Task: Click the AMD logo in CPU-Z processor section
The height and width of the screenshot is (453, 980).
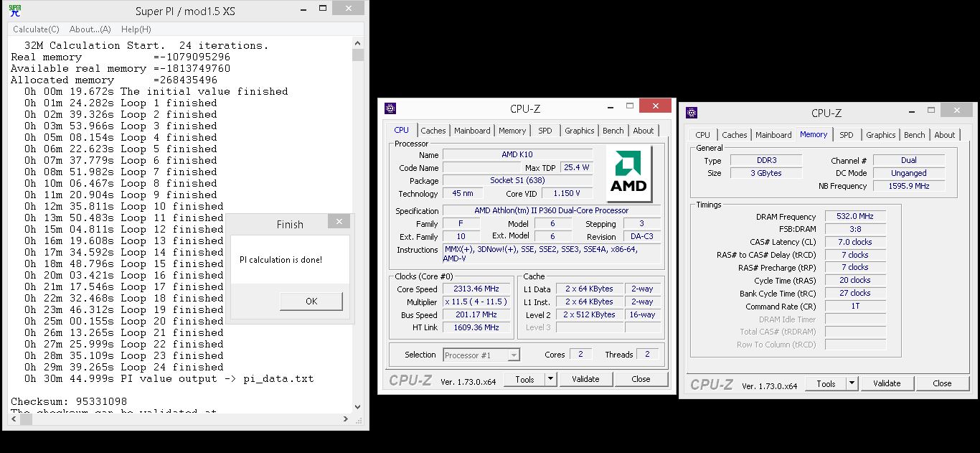Action: (x=628, y=174)
